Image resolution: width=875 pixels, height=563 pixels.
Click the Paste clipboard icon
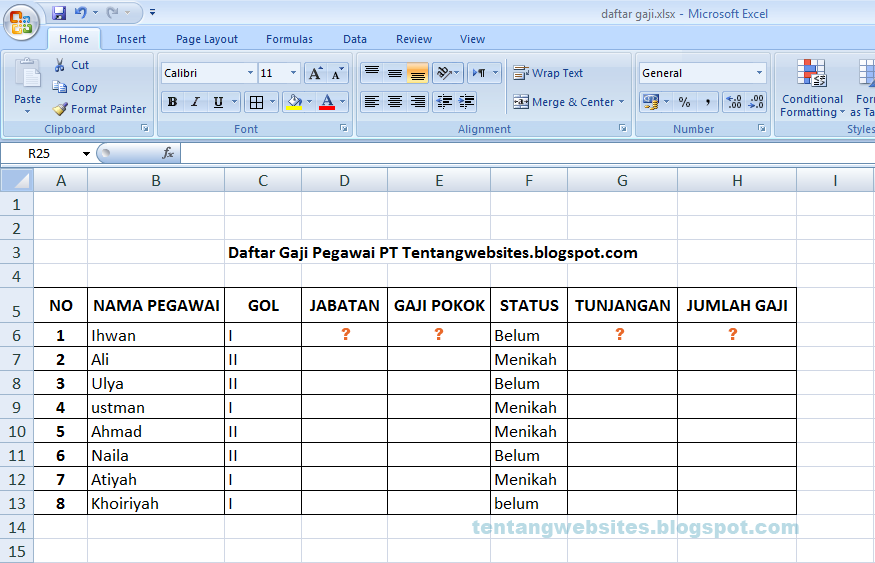point(27,75)
